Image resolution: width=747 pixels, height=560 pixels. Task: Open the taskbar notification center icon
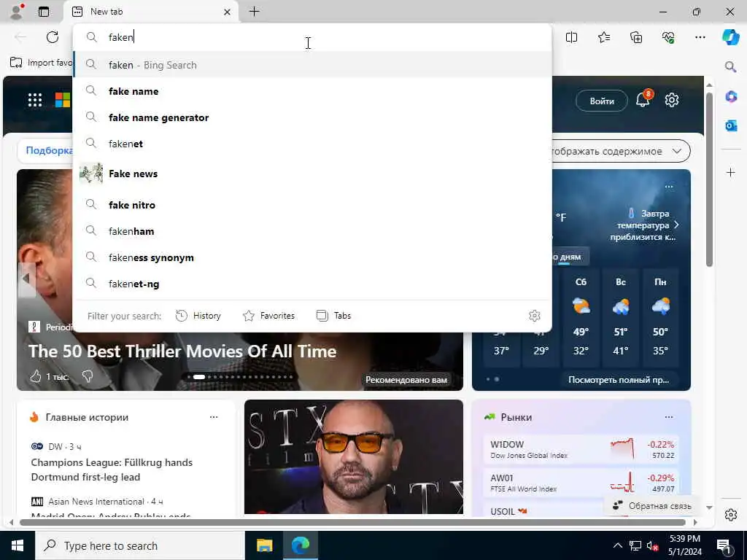coord(724,545)
